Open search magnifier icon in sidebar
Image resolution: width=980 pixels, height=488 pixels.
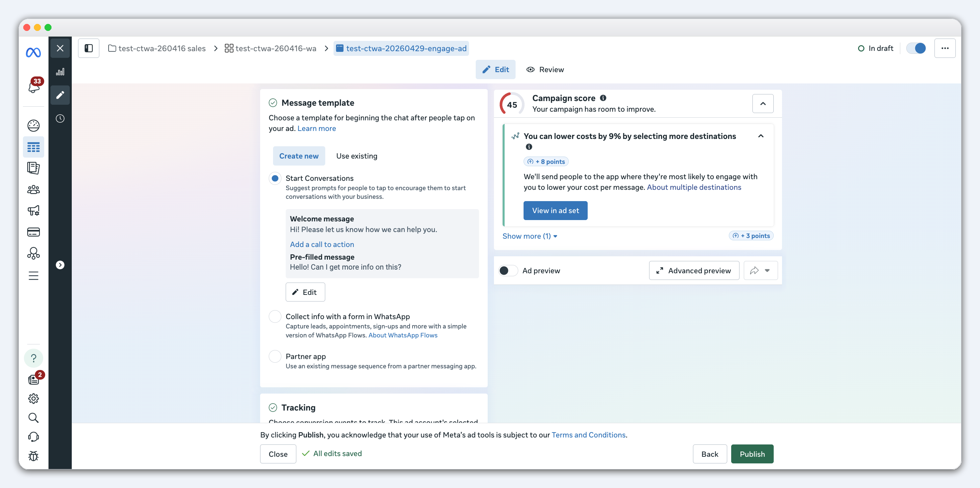click(34, 418)
